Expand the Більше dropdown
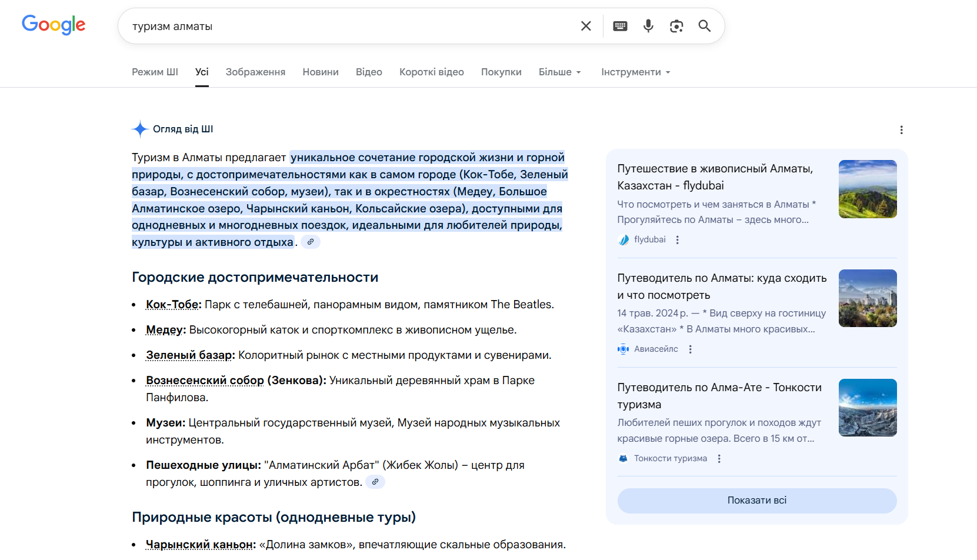Screen dimensions: 977x560 [x=560, y=72]
